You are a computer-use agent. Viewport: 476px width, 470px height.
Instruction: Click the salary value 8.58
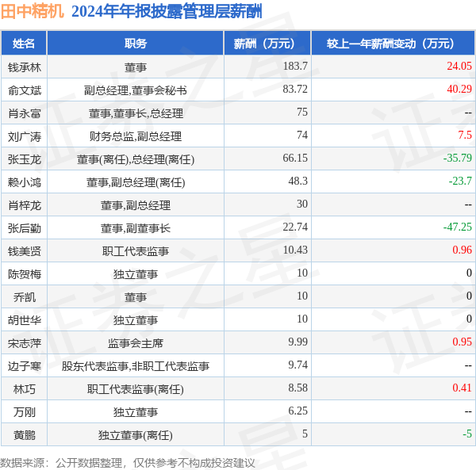click(298, 388)
